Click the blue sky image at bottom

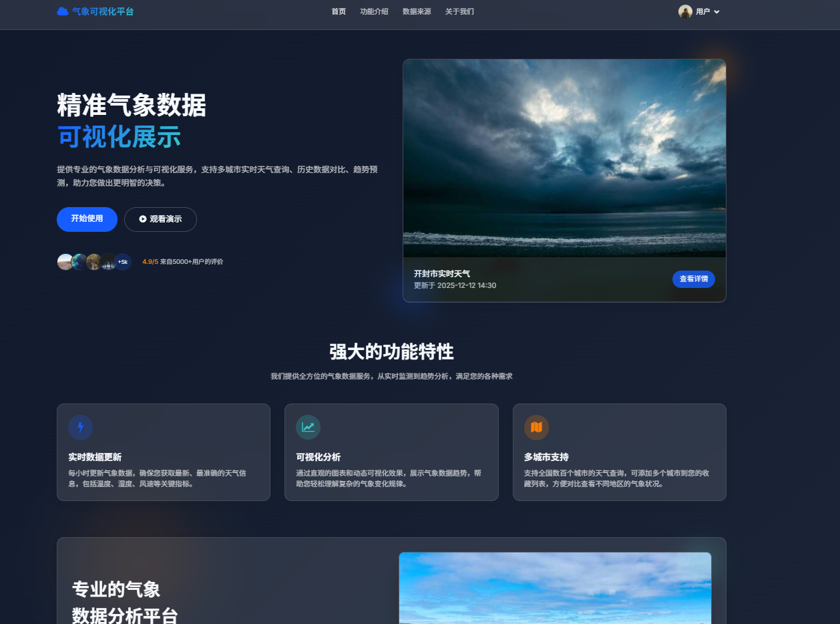click(555, 588)
